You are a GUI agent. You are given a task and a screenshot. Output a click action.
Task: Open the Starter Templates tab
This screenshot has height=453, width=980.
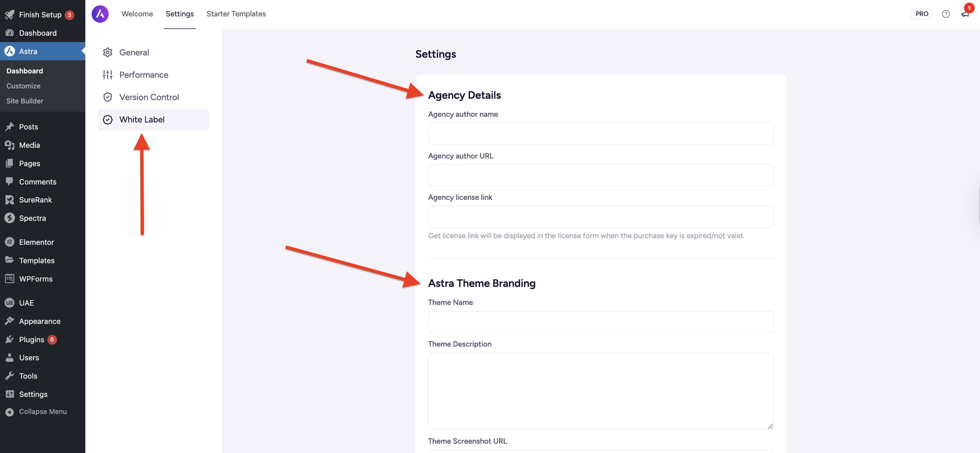(x=236, y=14)
